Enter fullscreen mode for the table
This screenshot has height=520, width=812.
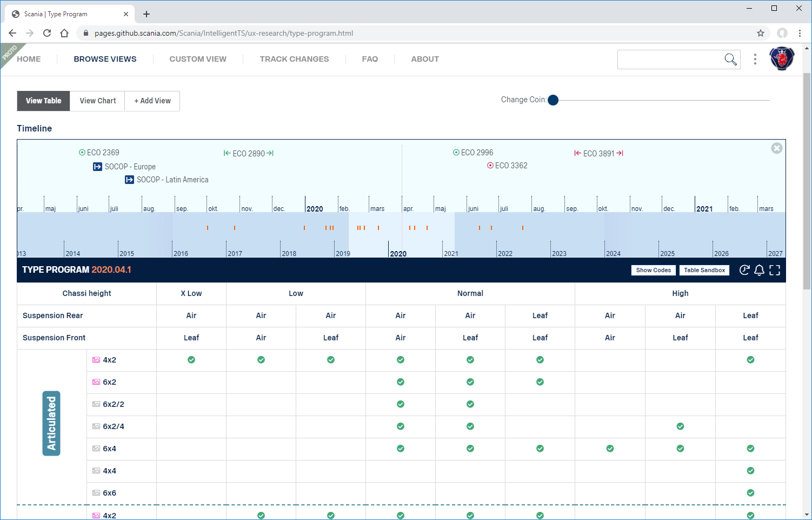click(x=775, y=270)
